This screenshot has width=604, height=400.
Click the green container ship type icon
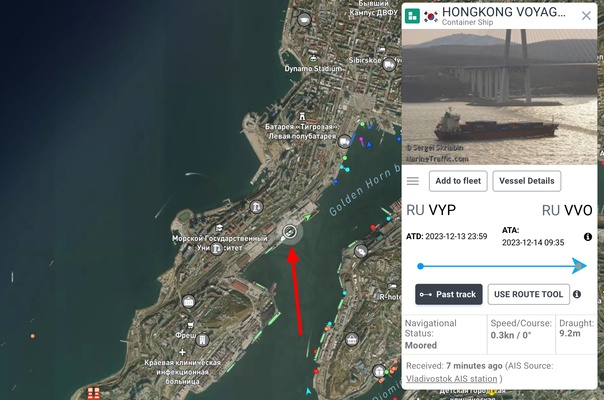(412, 16)
